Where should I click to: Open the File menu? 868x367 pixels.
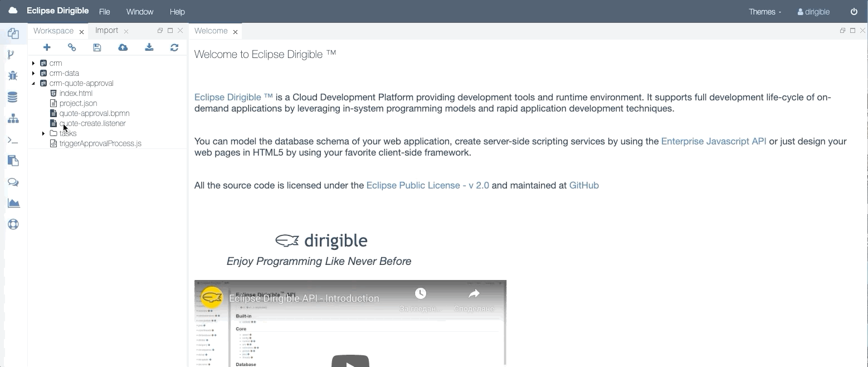pos(104,12)
